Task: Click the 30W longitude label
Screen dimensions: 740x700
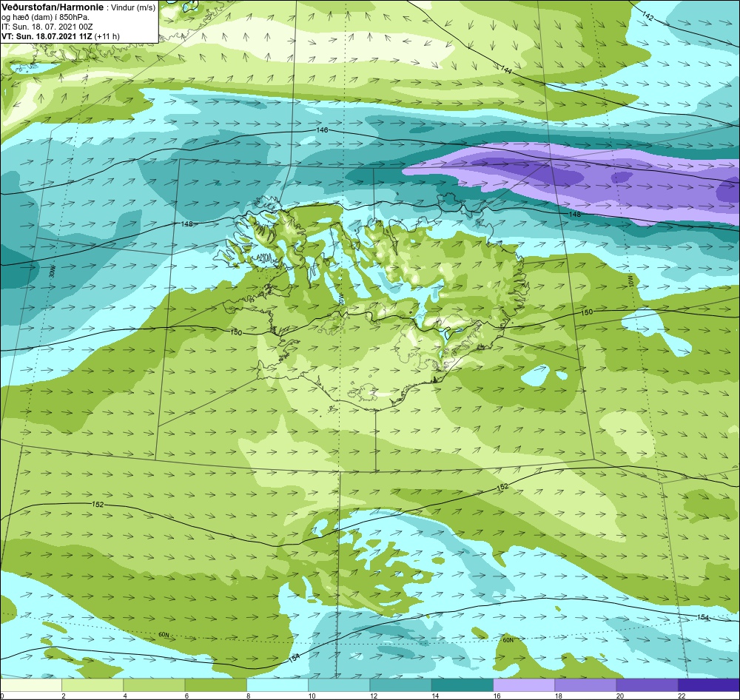Action: pyautogui.click(x=53, y=272)
